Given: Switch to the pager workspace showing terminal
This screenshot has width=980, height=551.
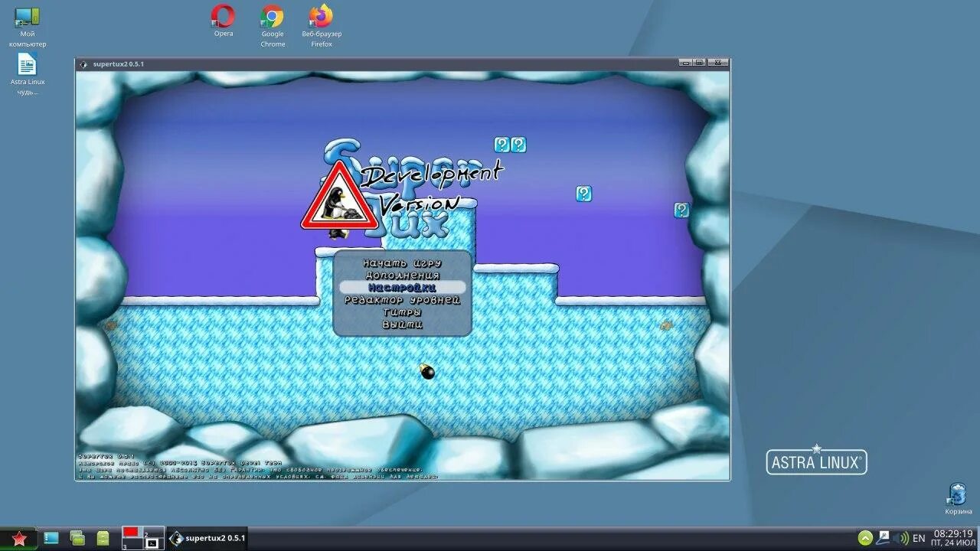Looking at the screenshot, I should [153, 544].
